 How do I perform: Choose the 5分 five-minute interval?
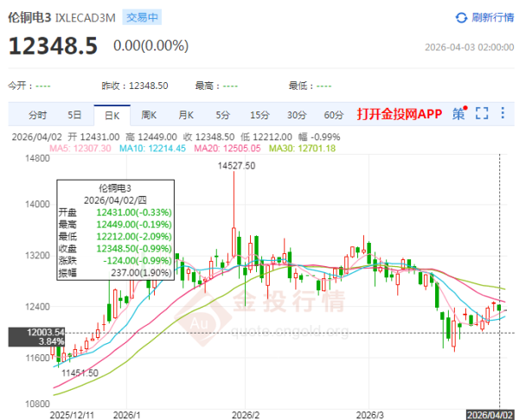tap(223, 115)
